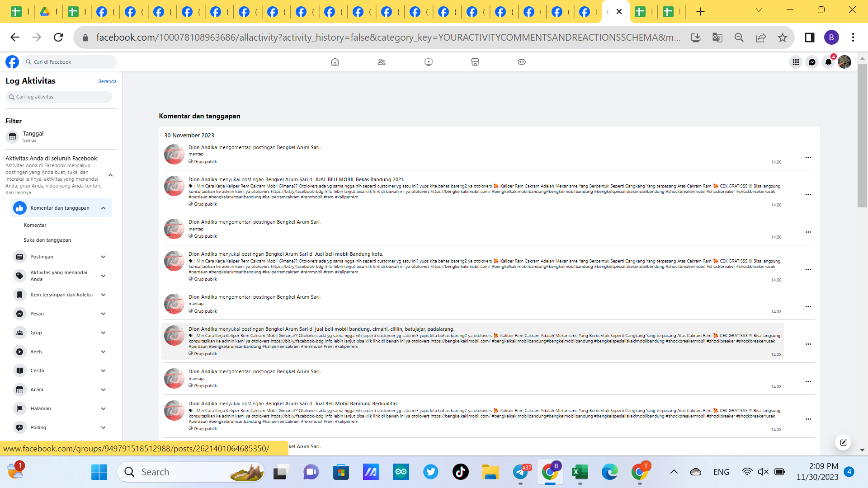This screenshot has width=868, height=488.
Task: Click the Tanggal date filter
Action: point(33,136)
